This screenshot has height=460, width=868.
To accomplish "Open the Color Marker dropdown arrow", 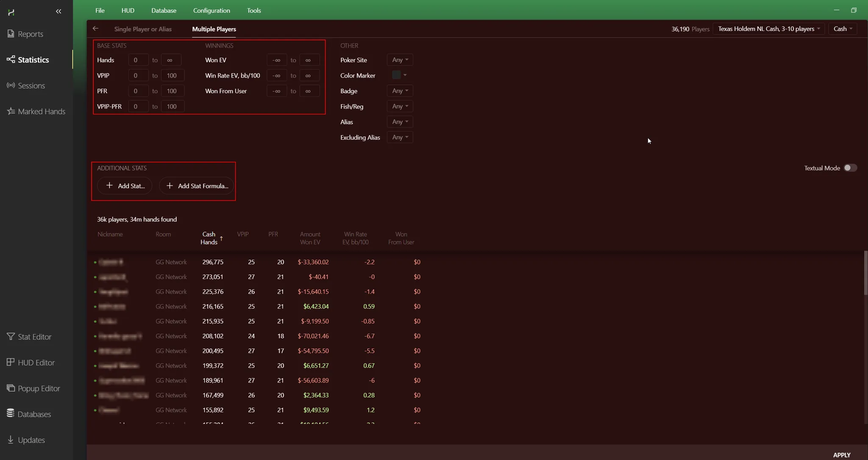I will point(405,75).
